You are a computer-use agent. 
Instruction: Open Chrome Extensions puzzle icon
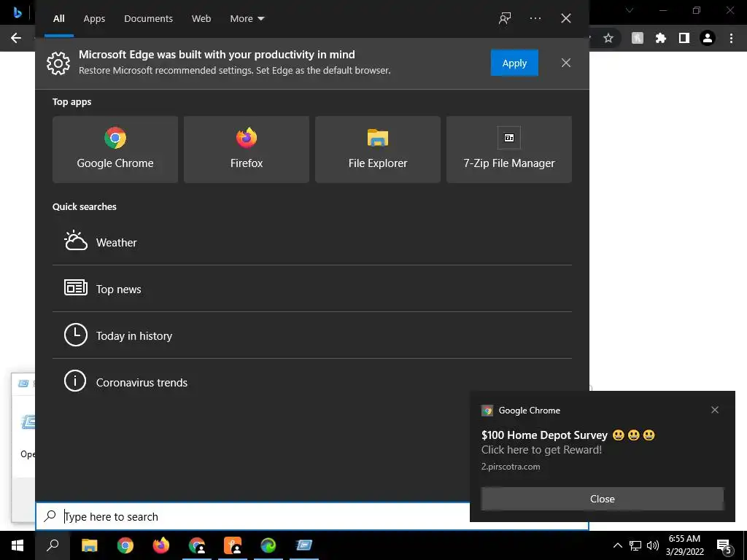coord(661,38)
